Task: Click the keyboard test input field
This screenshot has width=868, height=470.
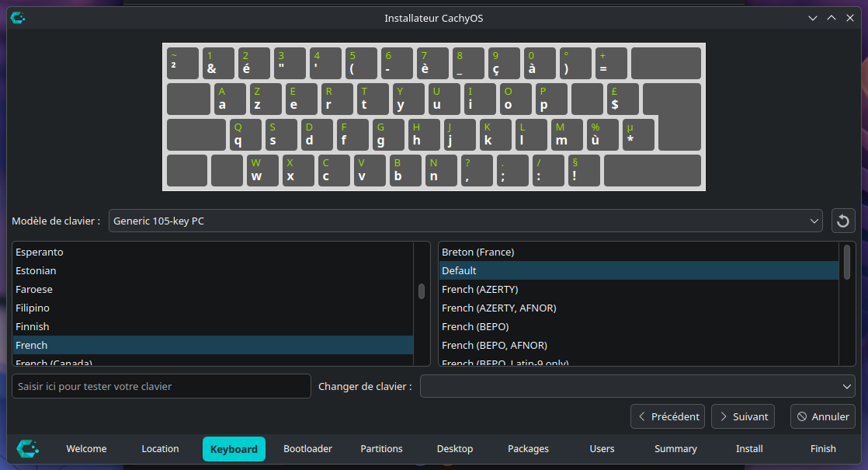Action: click(161, 386)
